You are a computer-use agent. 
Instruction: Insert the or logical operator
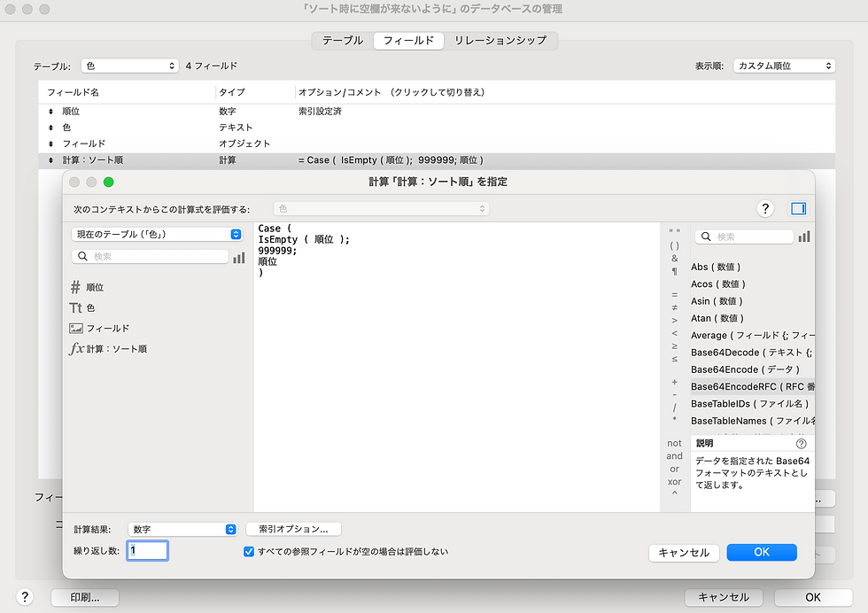(674, 469)
